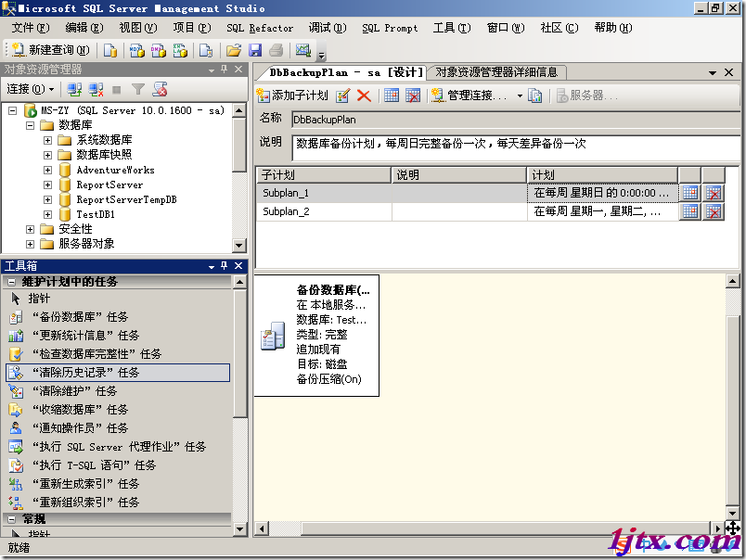The width and height of the screenshot is (746, 560).
Task: Open the main toolbar options arrow
Action: [x=322, y=55]
